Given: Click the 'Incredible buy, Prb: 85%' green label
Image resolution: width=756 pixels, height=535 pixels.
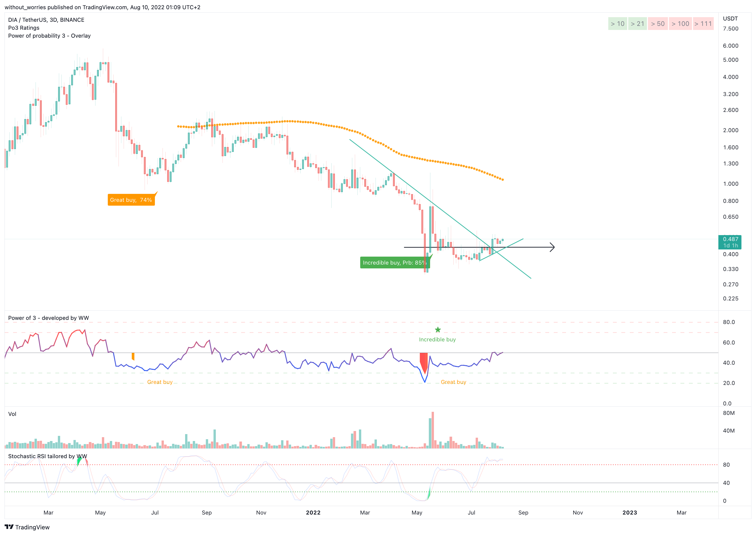Looking at the screenshot, I should (x=395, y=263).
